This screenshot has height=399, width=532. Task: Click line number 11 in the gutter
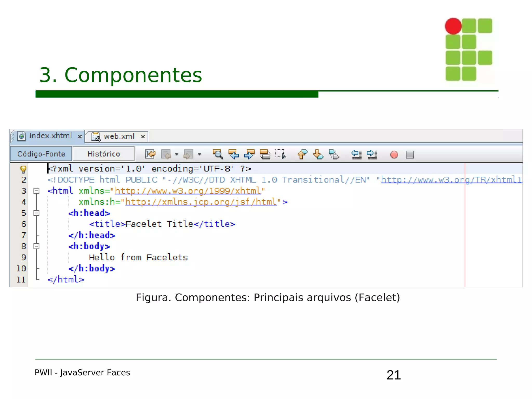tap(21, 280)
